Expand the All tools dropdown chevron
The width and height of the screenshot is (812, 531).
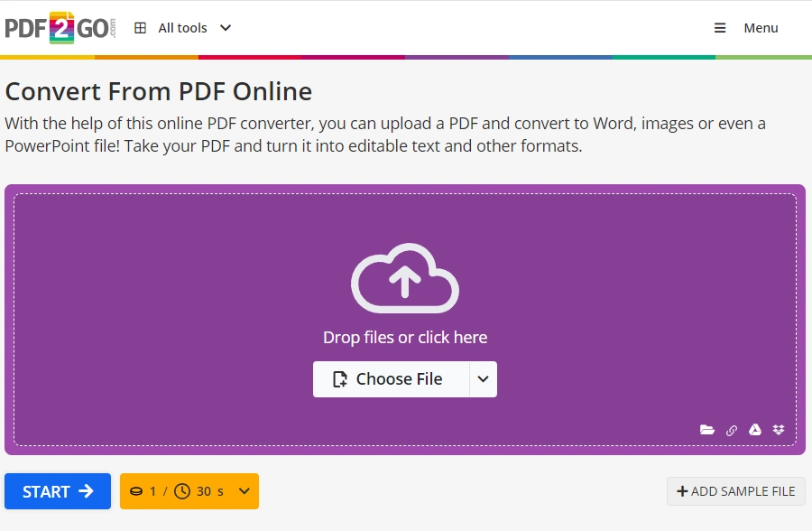click(226, 28)
